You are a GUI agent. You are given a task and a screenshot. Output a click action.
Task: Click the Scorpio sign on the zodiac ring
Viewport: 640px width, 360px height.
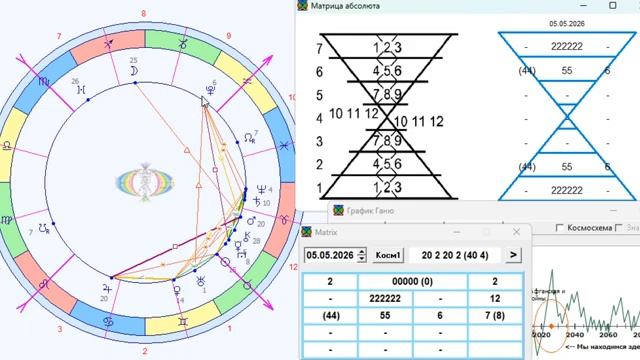(44, 82)
